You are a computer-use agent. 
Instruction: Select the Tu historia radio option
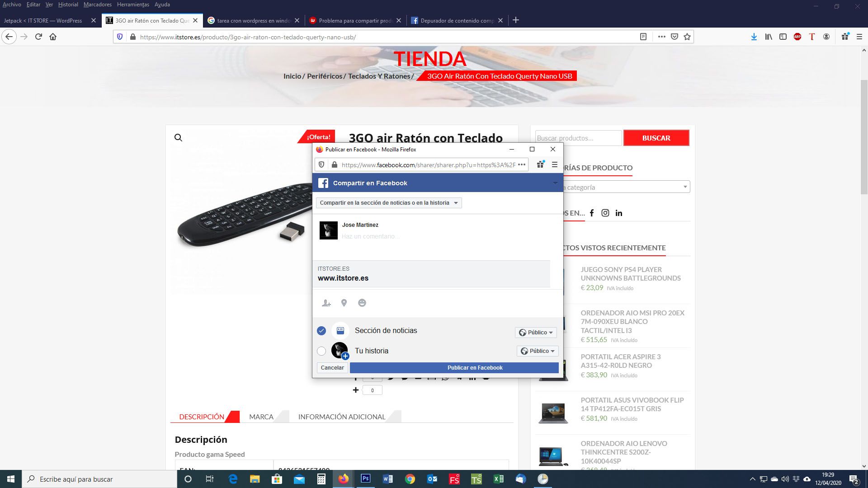pyautogui.click(x=321, y=351)
